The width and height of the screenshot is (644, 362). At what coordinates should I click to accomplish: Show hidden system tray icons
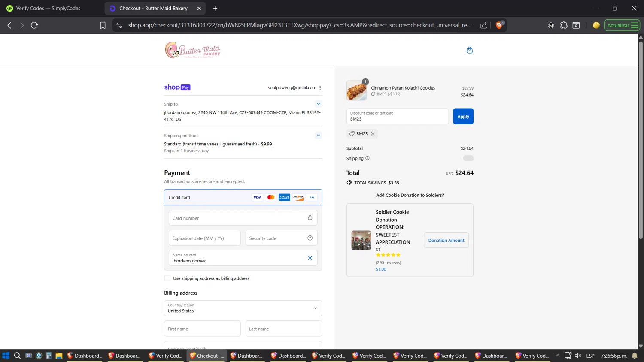558,356
